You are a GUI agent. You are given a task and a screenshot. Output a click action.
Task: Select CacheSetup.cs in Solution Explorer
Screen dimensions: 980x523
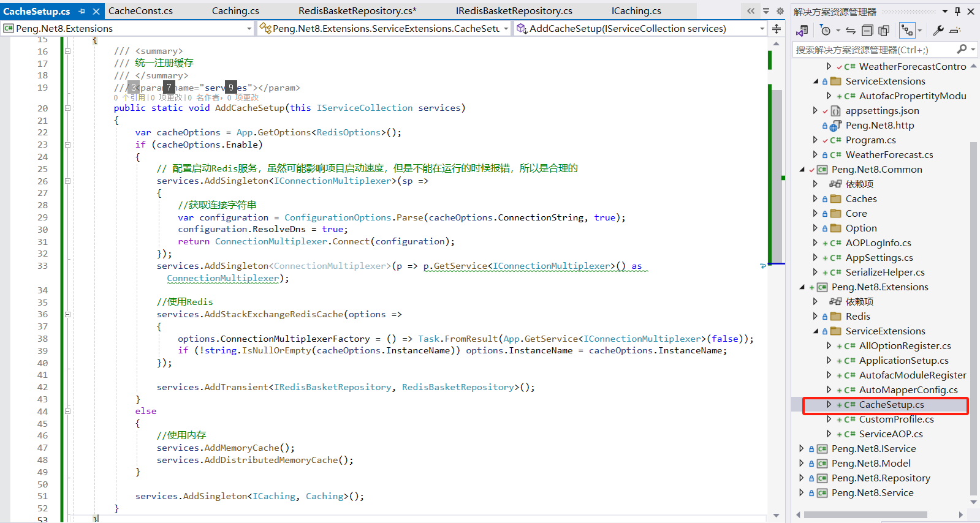pyautogui.click(x=891, y=405)
